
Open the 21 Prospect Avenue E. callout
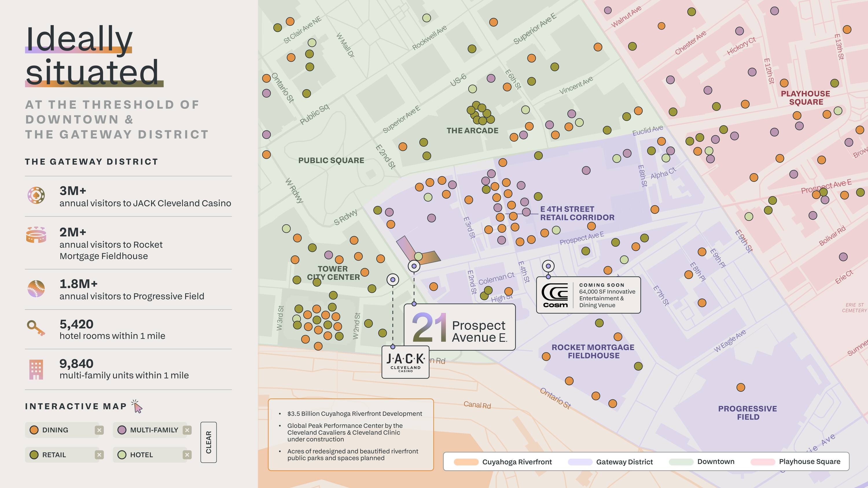[459, 327]
